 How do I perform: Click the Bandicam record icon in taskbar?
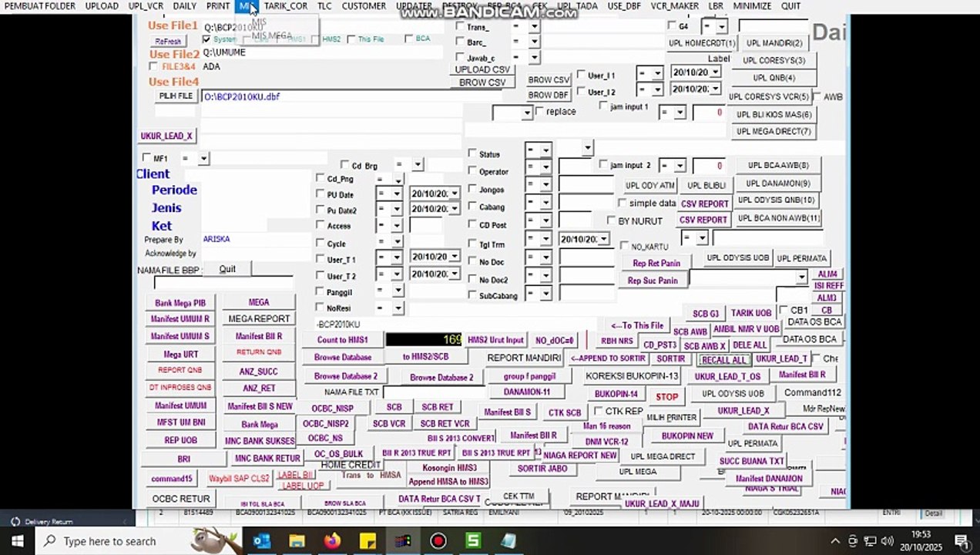point(438,541)
